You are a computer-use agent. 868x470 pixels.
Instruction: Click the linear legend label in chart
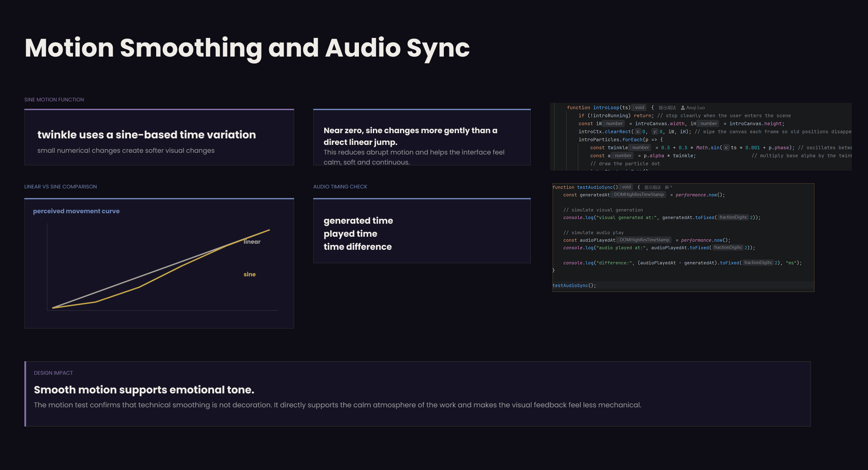(x=252, y=242)
